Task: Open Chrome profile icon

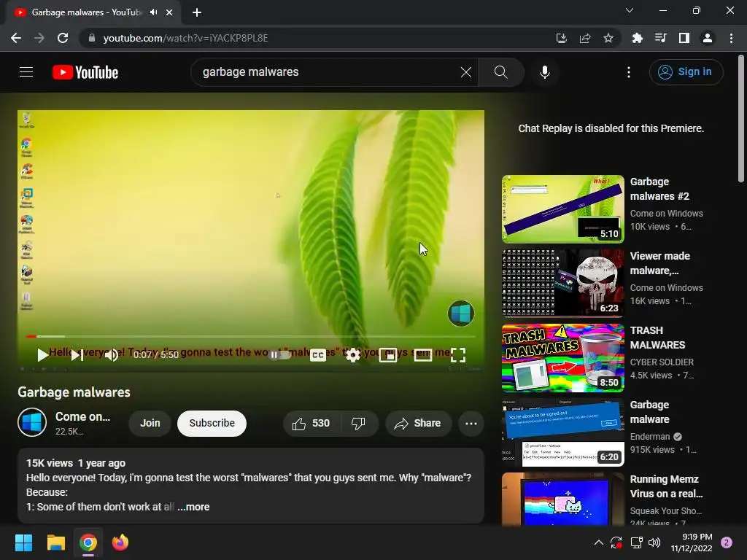Action: pyautogui.click(x=708, y=38)
